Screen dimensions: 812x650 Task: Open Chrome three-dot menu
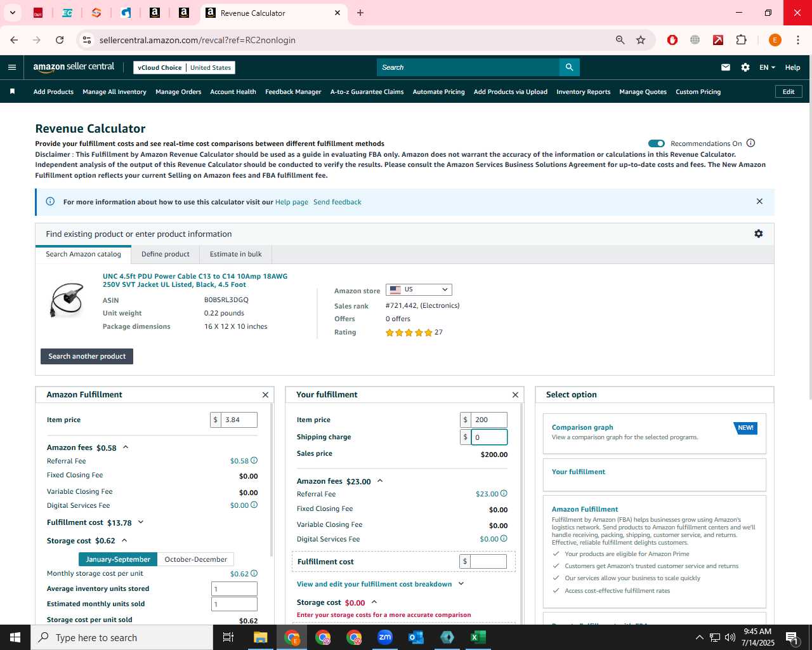(797, 40)
